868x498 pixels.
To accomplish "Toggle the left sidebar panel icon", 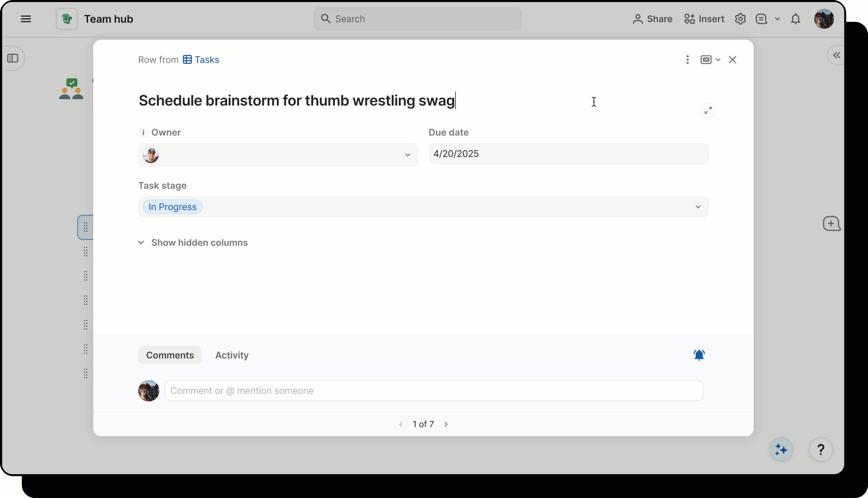I will 13,58.
